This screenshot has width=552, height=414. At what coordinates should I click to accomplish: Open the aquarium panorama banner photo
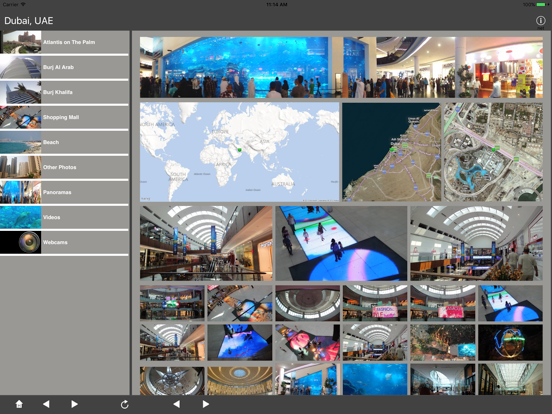click(341, 67)
